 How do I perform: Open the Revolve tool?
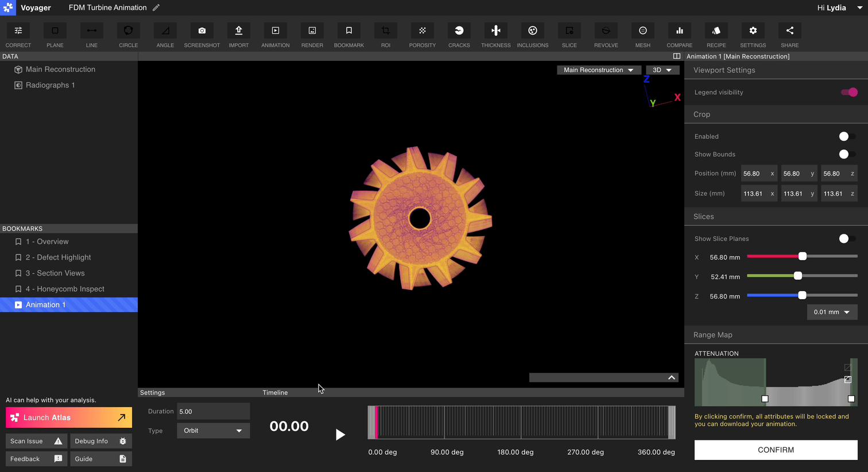(x=606, y=34)
